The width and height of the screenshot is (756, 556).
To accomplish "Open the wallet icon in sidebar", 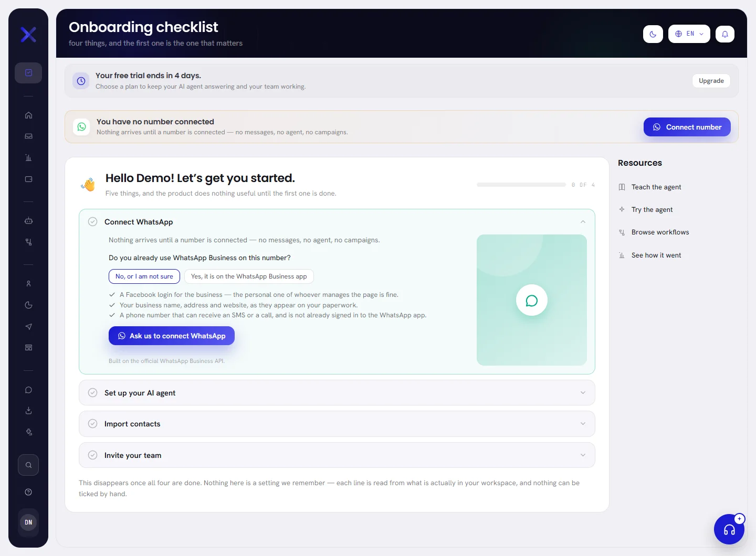I will tap(28, 179).
